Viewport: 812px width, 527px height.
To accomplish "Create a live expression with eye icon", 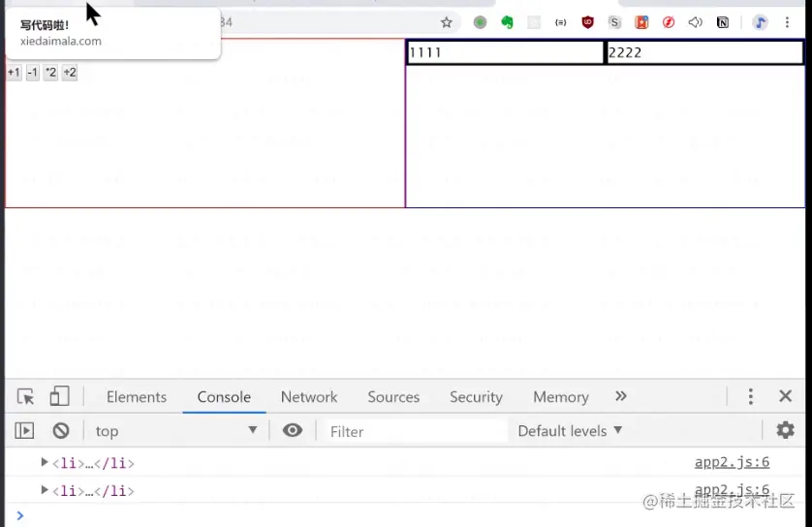I will coord(292,430).
